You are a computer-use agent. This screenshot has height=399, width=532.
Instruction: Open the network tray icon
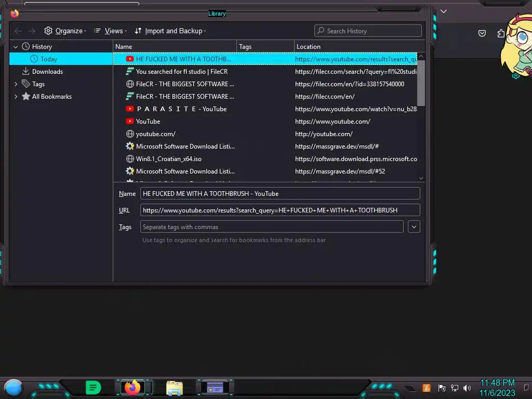tap(455, 388)
